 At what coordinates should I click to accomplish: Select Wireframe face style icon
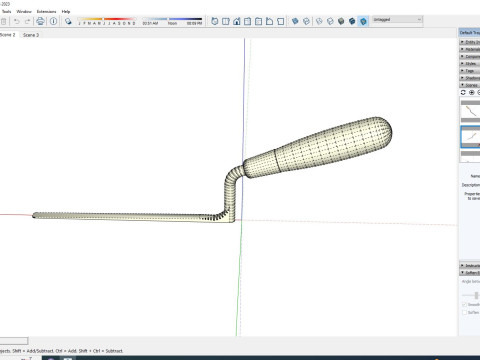click(x=319, y=22)
